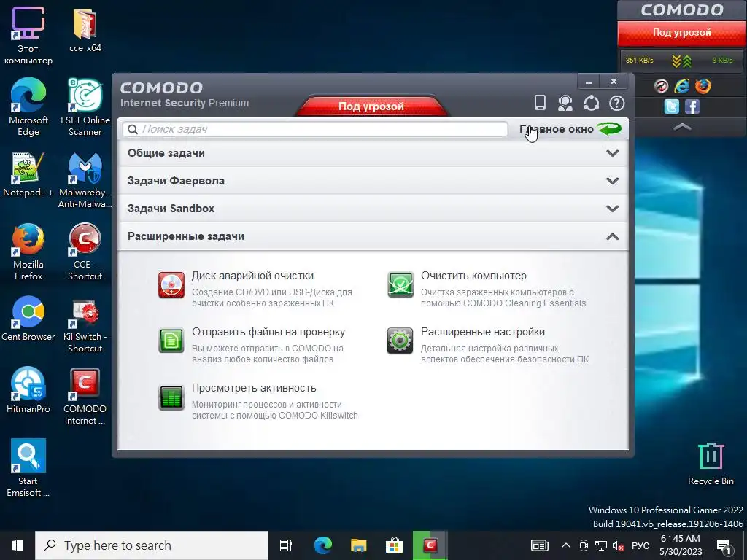747x560 pixels.
Task: Expand the Задачи Фаервола chevron
Action: pos(612,181)
